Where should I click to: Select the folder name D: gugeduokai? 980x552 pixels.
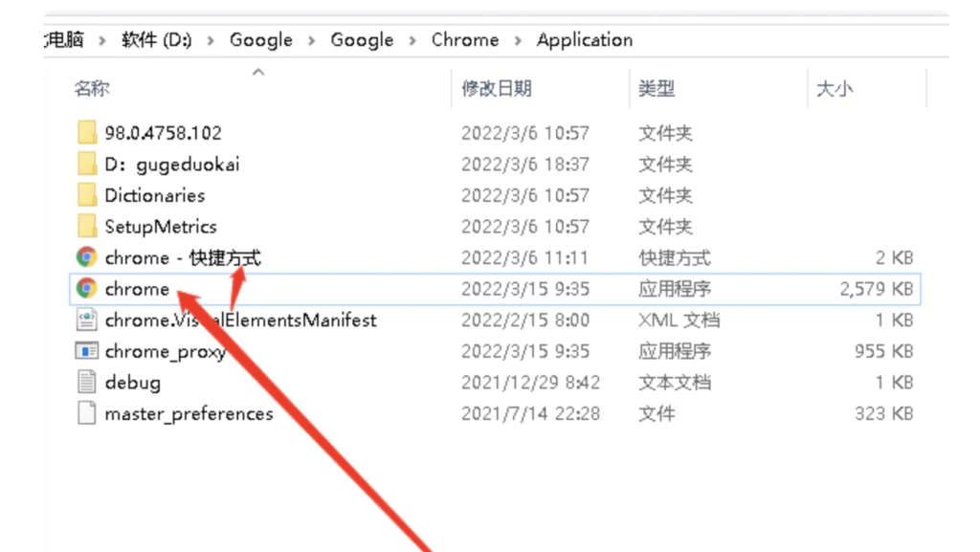point(172,165)
